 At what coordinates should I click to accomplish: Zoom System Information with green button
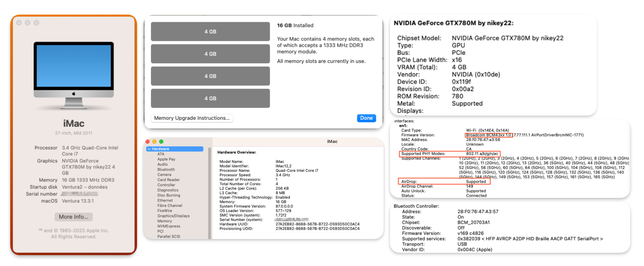click(161, 142)
